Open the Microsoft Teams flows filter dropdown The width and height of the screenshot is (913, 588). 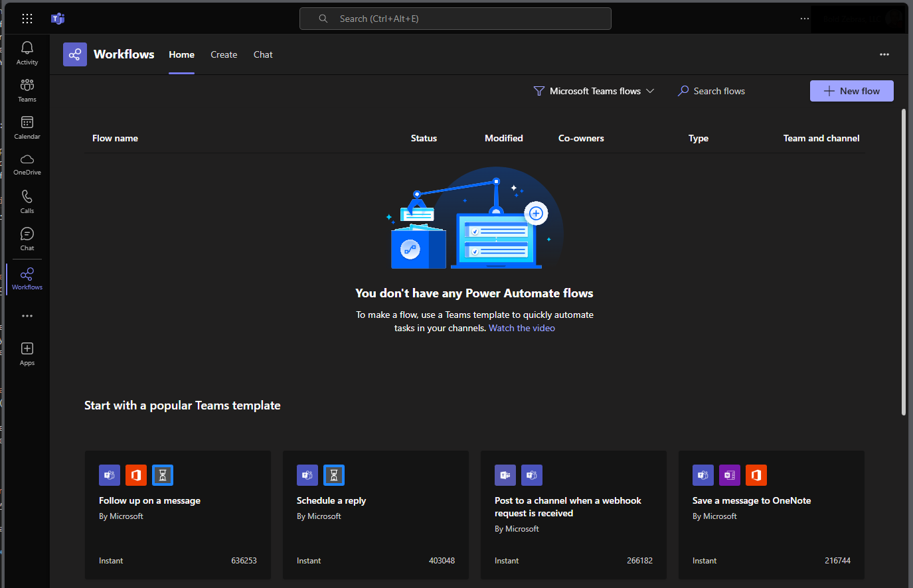(x=593, y=91)
